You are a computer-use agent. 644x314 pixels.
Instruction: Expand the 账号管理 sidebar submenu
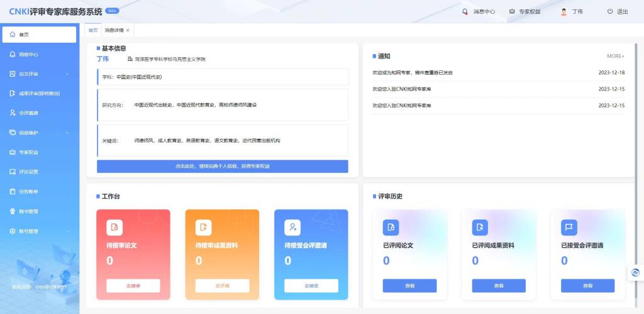tap(67, 231)
